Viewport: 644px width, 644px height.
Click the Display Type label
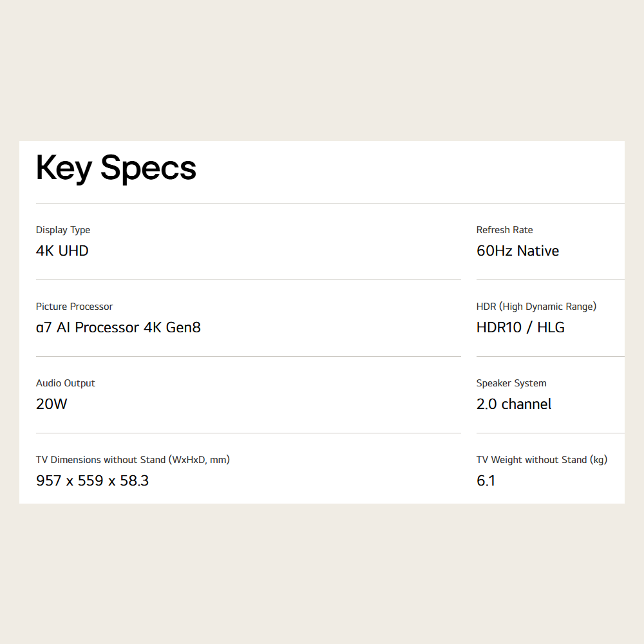coord(63,230)
